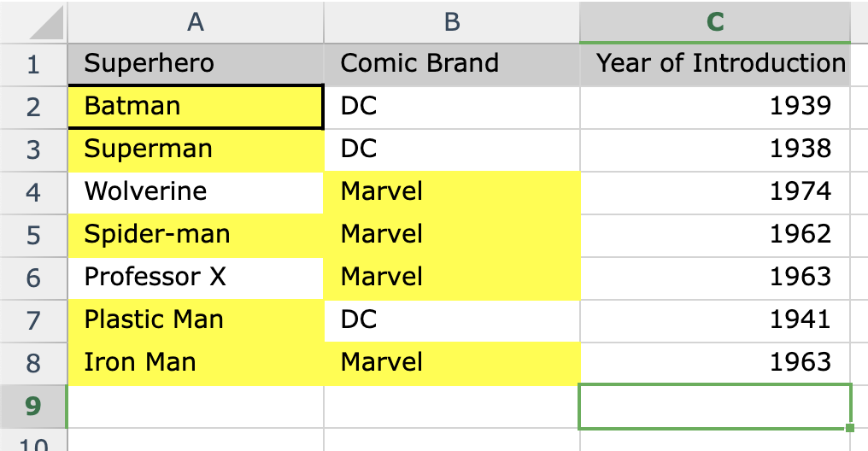Screen dimensions: 868x451
Task: Click the Batman cell
Action: [196, 107]
